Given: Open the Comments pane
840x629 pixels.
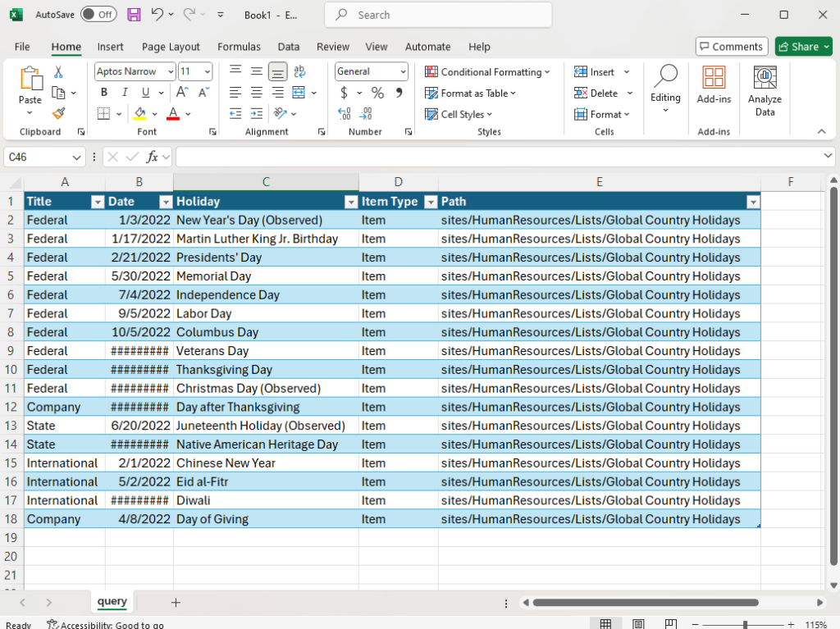Looking at the screenshot, I should (x=732, y=47).
